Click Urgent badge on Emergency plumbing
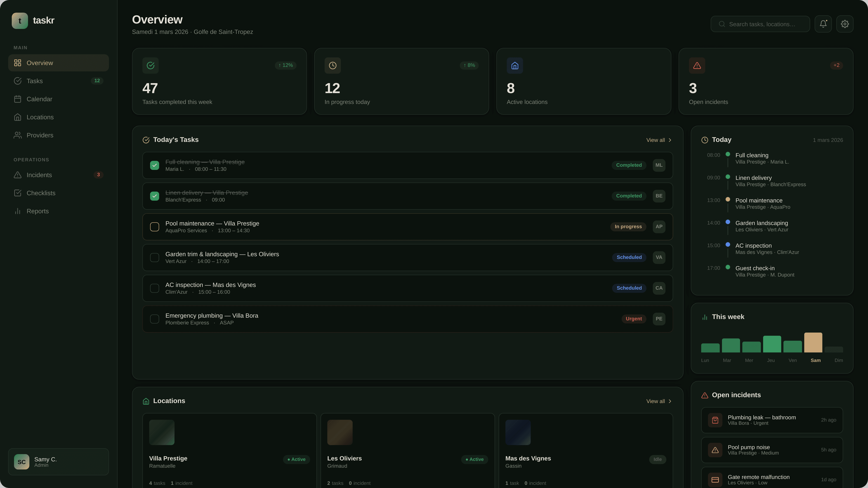 pyautogui.click(x=633, y=319)
